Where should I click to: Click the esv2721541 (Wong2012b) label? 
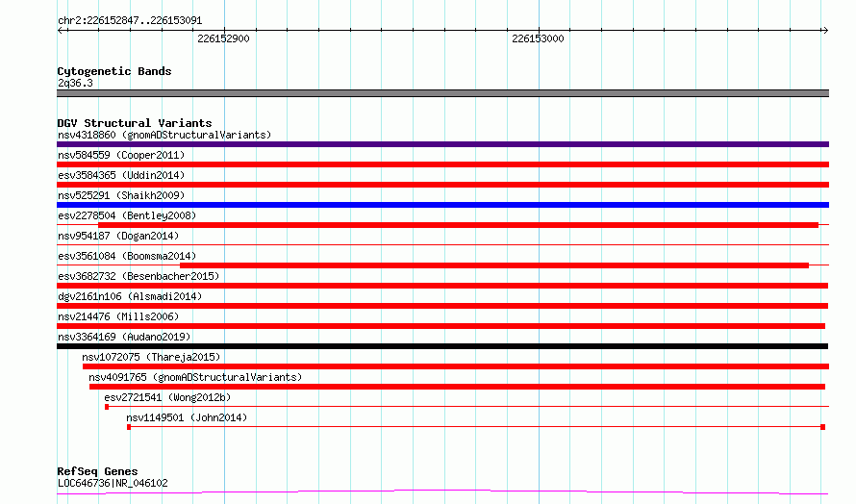pos(167,397)
